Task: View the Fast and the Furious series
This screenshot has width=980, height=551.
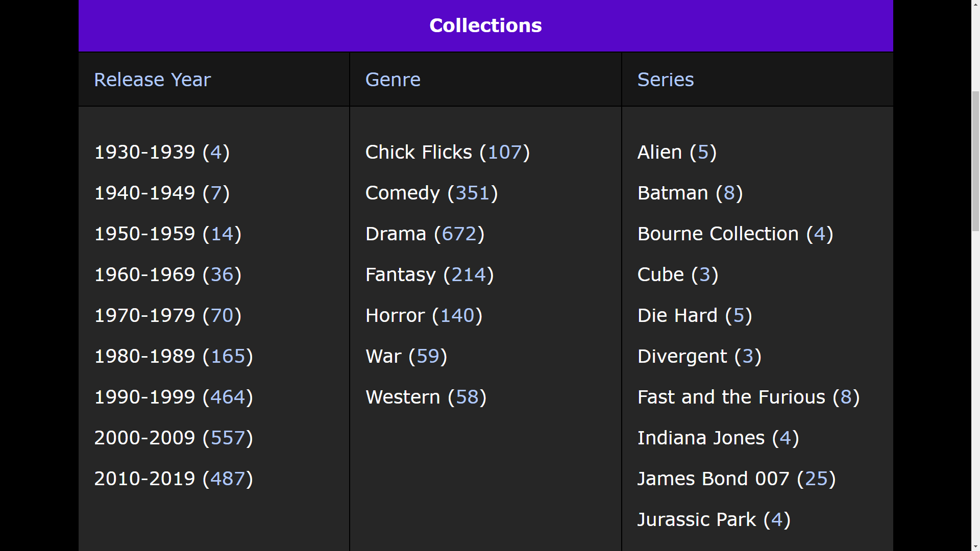Action: (748, 396)
